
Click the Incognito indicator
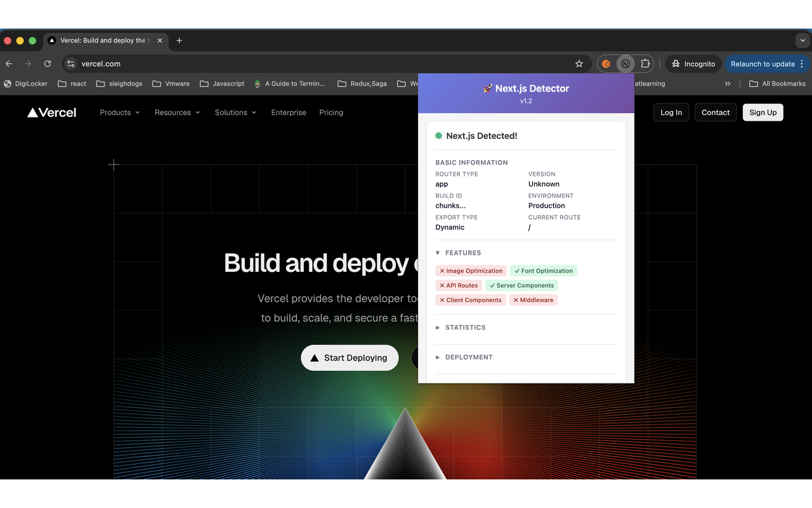click(693, 63)
